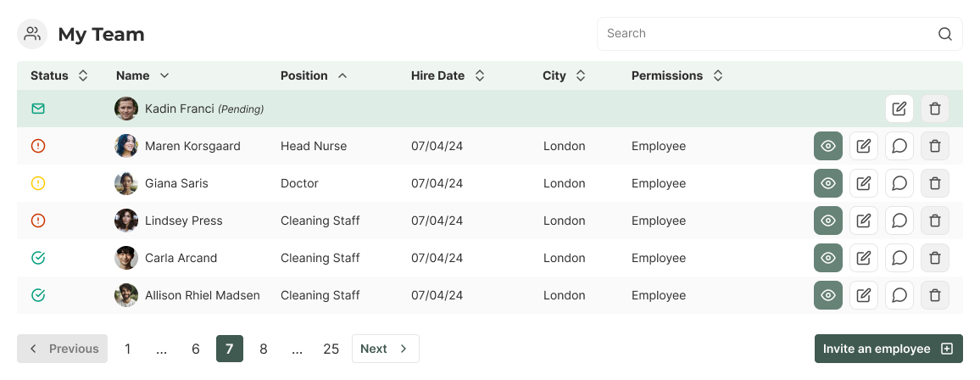Go to page 8
The width and height of the screenshot is (980, 380).
pyautogui.click(x=264, y=349)
